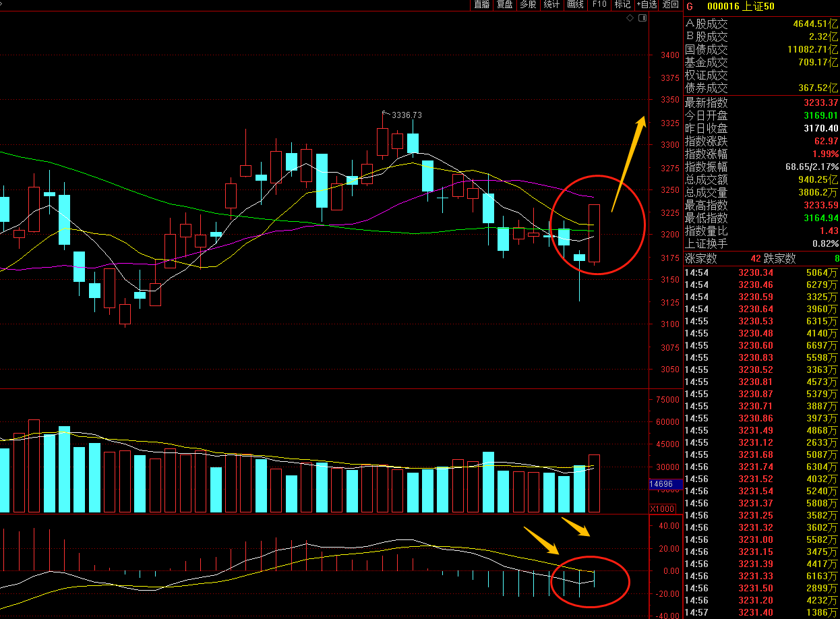
Task: Toggle the side panel layout icon
Action: pos(642,18)
